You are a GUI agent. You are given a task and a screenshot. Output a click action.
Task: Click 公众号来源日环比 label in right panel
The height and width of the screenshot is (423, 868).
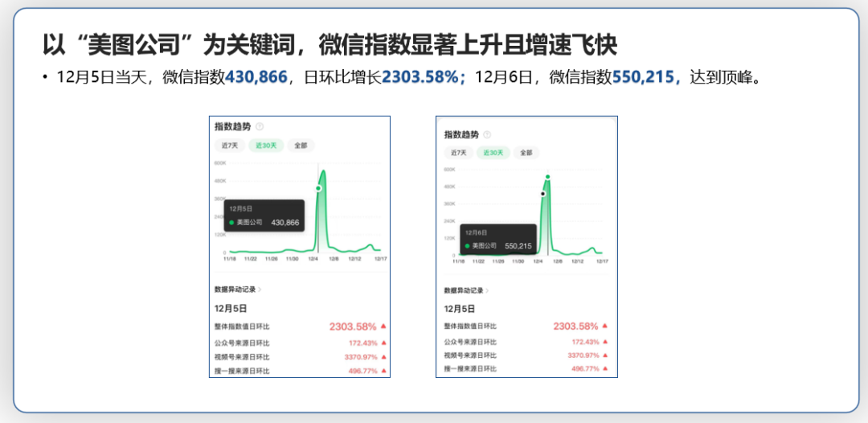470,342
